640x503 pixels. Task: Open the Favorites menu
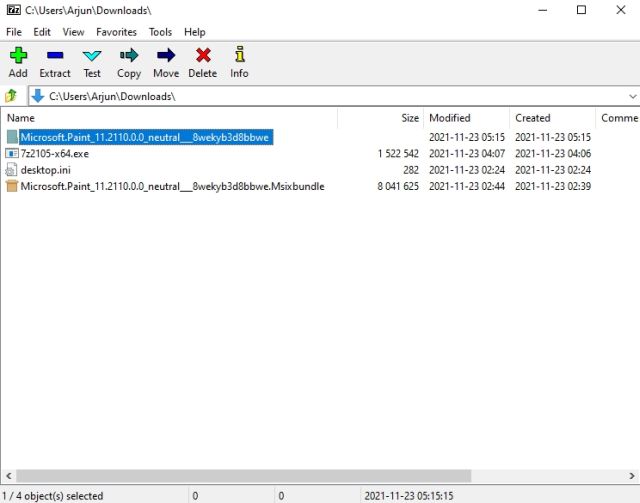point(116,32)
